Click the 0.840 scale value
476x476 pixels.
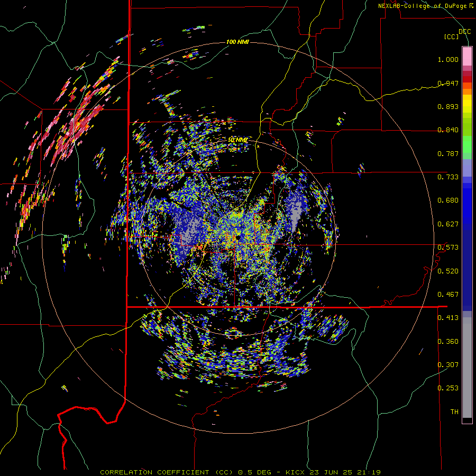tap(448, 130)
